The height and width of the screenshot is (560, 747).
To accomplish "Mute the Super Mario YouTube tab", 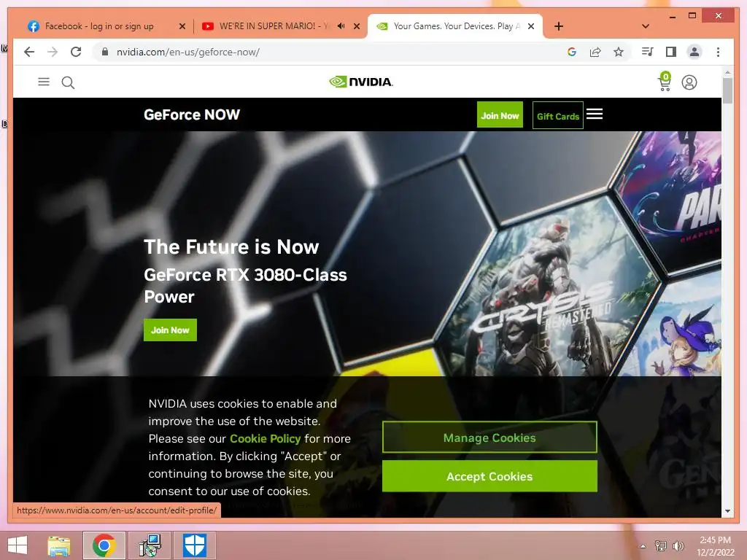I will (341, 26).
